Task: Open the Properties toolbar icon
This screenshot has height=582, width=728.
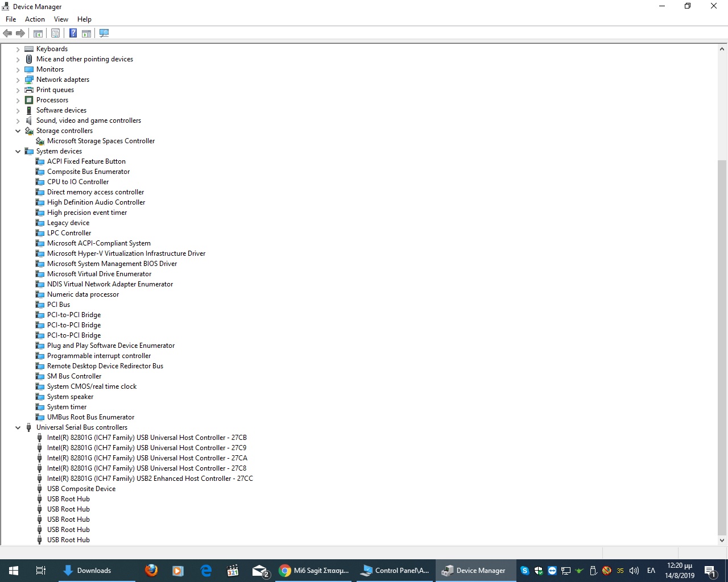Action: point(55,33)
